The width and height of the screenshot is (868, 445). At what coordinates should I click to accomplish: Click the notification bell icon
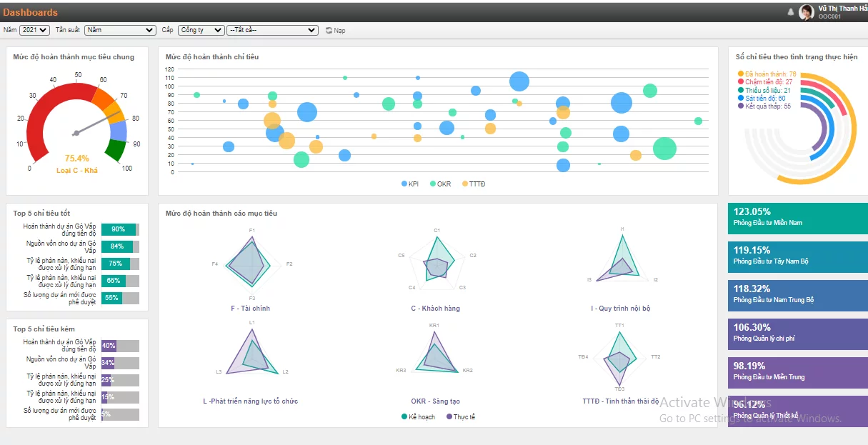pyautogui.click(x=791, y=12)
